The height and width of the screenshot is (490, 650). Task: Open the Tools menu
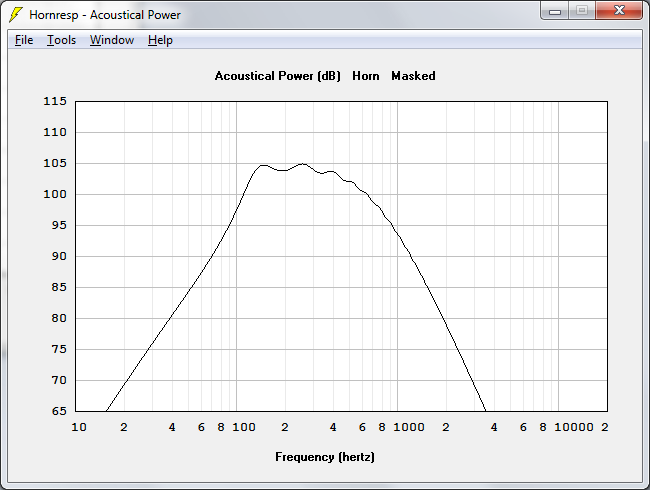click(61, 40)
